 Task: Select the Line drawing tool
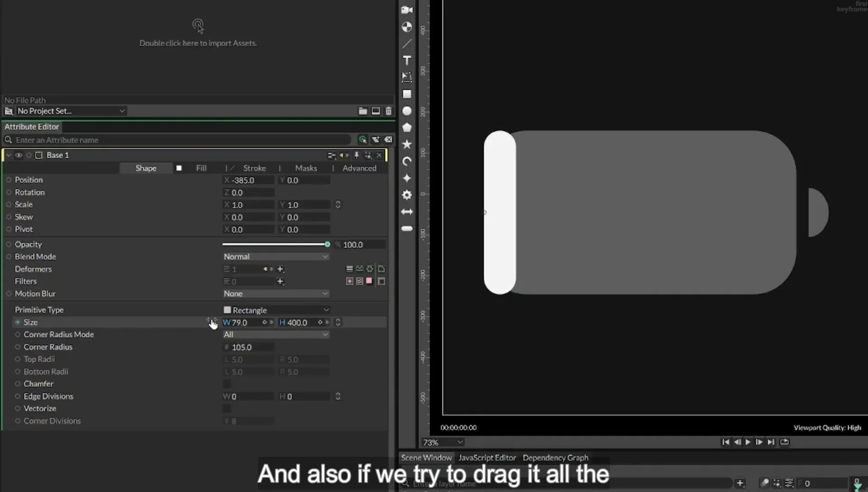click(407, 44)
